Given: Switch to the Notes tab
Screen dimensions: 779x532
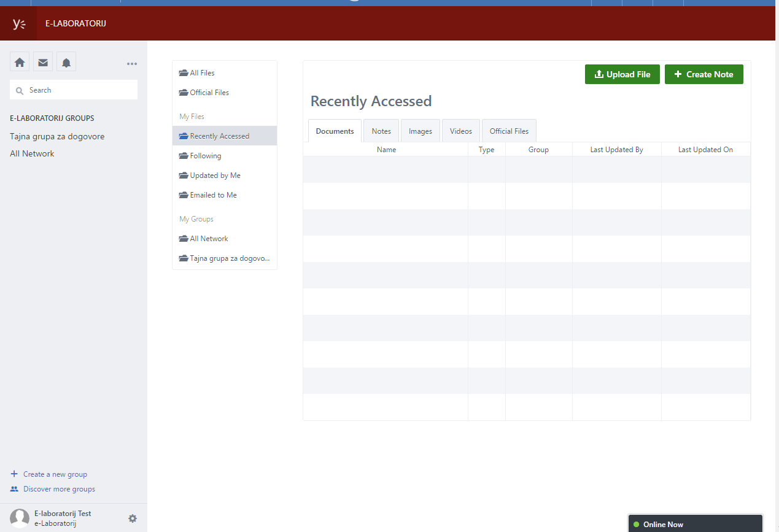Looking at the screenshot, I should coord(381,131).
